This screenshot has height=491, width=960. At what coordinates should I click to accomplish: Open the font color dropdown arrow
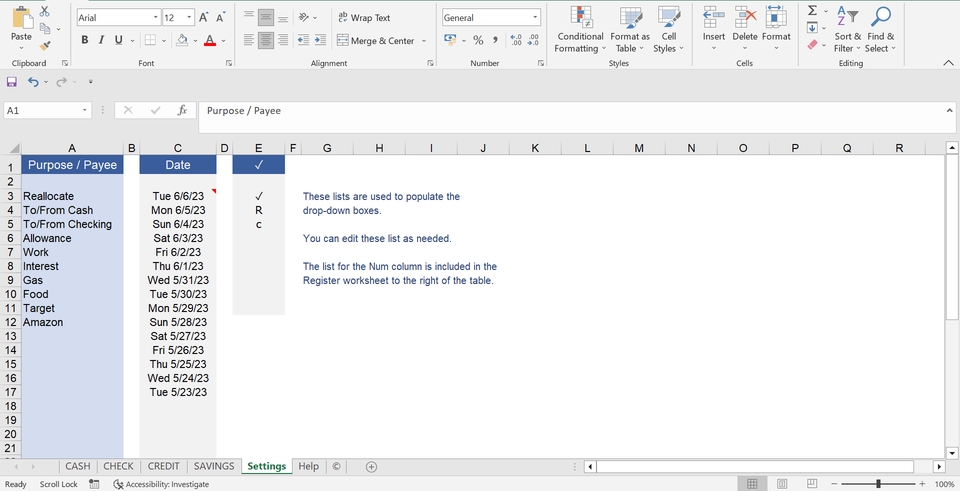(223, 41)
